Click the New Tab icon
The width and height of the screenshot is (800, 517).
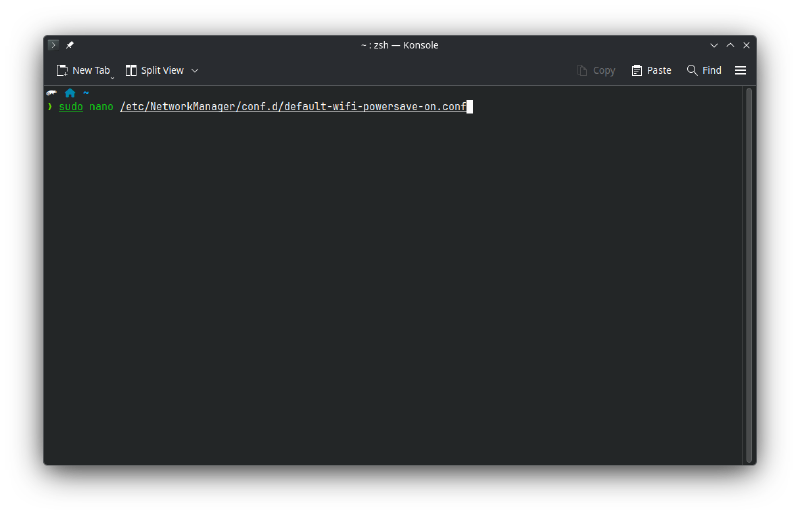pos(62,71)
